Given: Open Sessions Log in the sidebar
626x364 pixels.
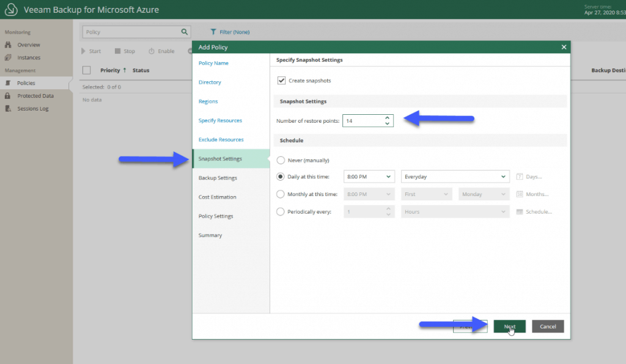Looking at the screenshot, I should pyautogui.click(x=33, y=109).
